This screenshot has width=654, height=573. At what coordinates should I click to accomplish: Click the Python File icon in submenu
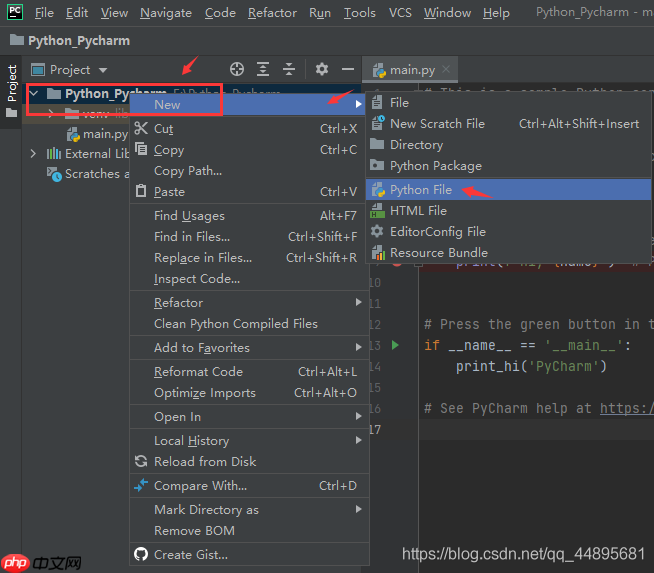(x=378, y=190)
